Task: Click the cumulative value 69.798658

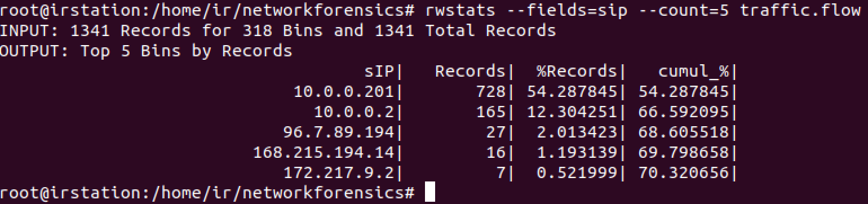Action: pos(684,153)
